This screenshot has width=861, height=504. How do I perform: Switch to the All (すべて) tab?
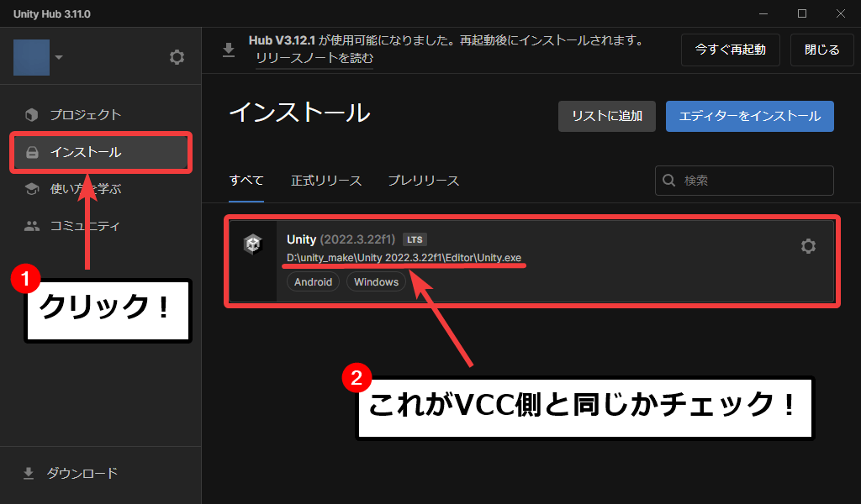click(246, 181)
